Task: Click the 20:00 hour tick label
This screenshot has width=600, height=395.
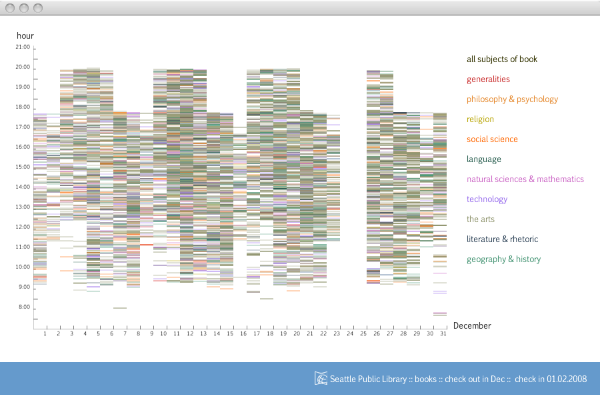Action: click(x=23, y=67)
